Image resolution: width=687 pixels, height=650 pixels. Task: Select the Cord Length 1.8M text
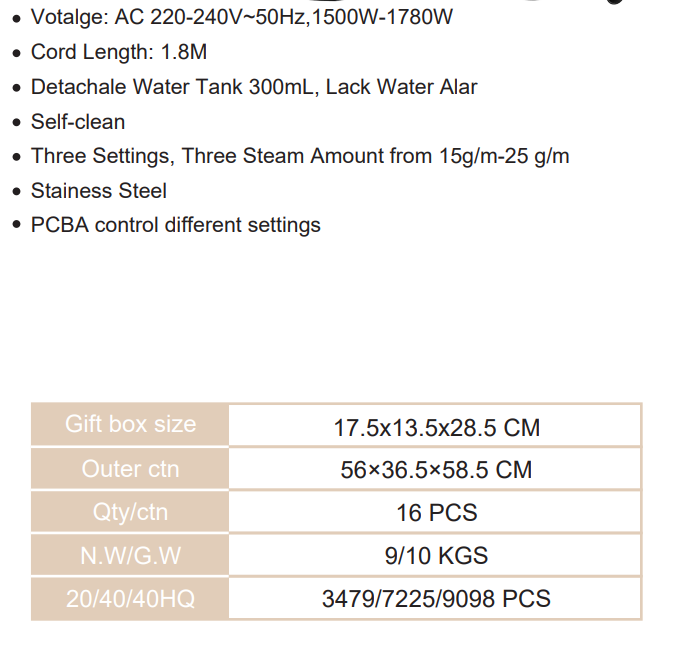coord(119,52)
